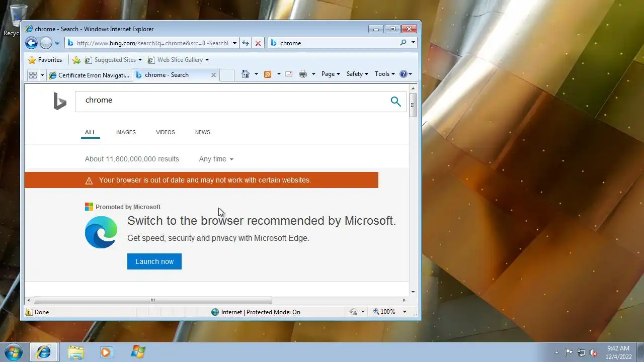The width and height of the screenshot is (644, 362).
Task: Refresh the page using the refresh icon
Action: [x=246, y=43]
